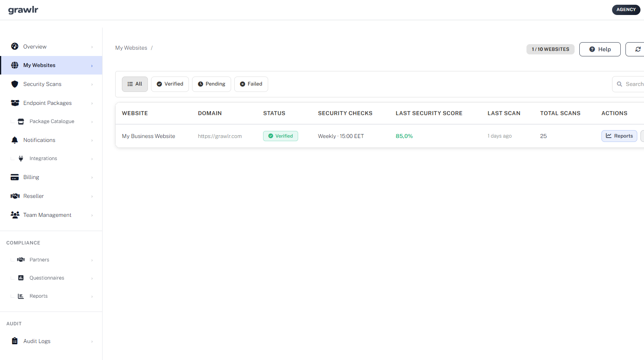This screenshot has height=360, width=644.
Task: Expand the Notifications chevron
Action: click(x=92, y=140)
